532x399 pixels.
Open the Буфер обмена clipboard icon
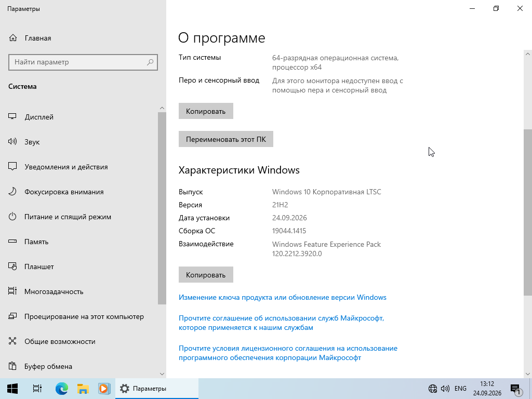[x=12, y=366]
